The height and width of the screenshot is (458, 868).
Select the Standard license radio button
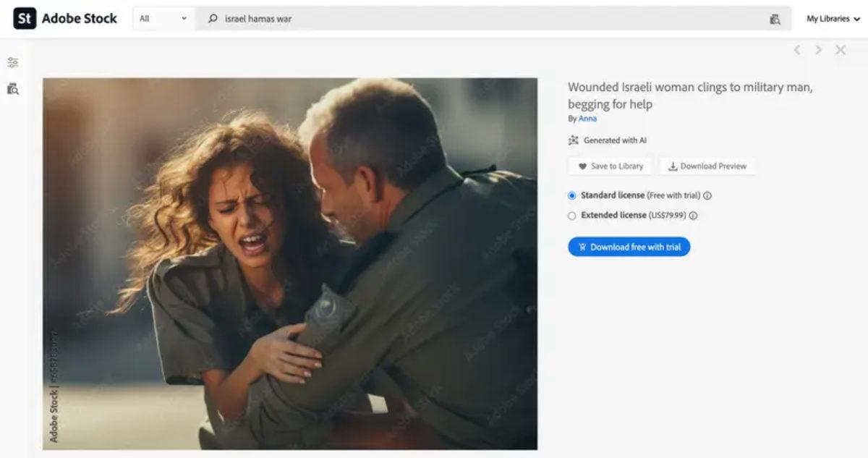pos(571,195)
